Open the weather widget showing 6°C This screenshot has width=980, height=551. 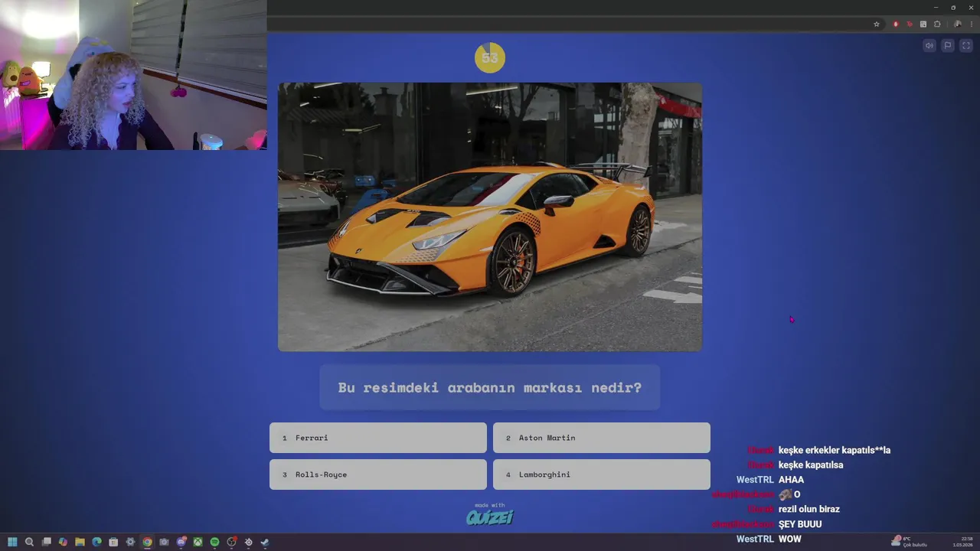click(909, 542)
